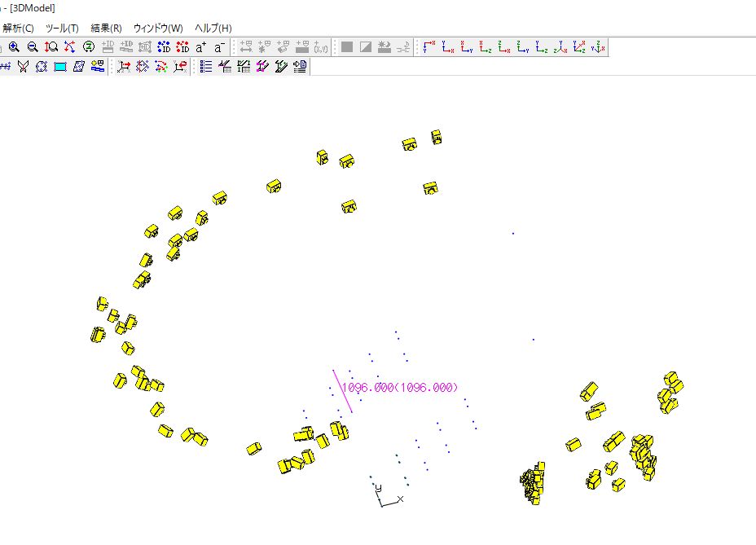Click the zoom in magnifier icon
The height and width of the screenshot is (545, 756).
pos(14,47)
